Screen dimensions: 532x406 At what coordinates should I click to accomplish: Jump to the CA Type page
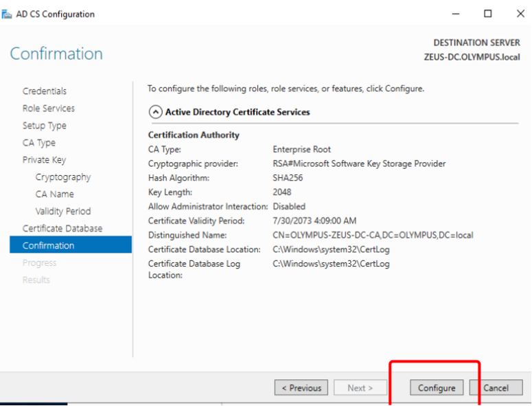(39, 143)
